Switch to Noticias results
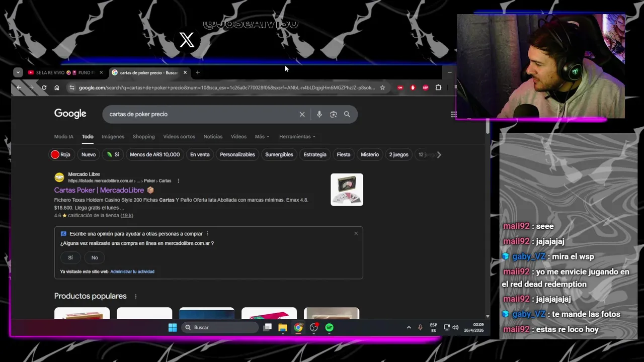The width and height of the screenshot is (644, 362). 213,137
